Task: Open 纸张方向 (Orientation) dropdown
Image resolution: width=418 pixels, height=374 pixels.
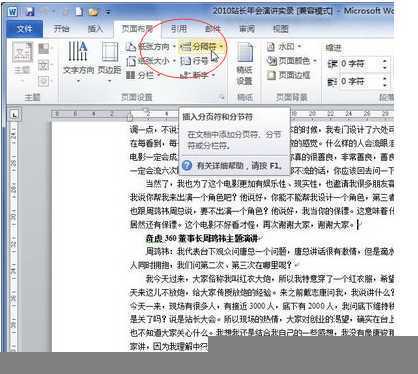Action: pyautogui.click(x=151, y=47)
